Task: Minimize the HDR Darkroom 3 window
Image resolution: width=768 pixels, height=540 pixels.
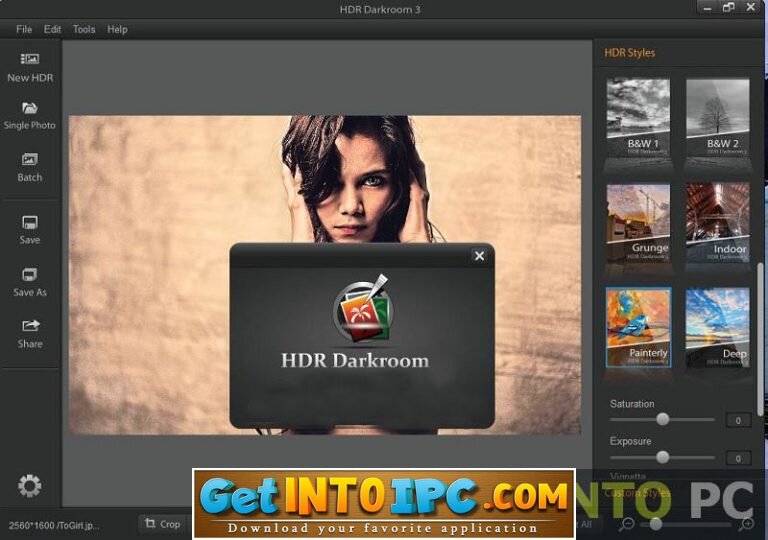Action: 707,8
